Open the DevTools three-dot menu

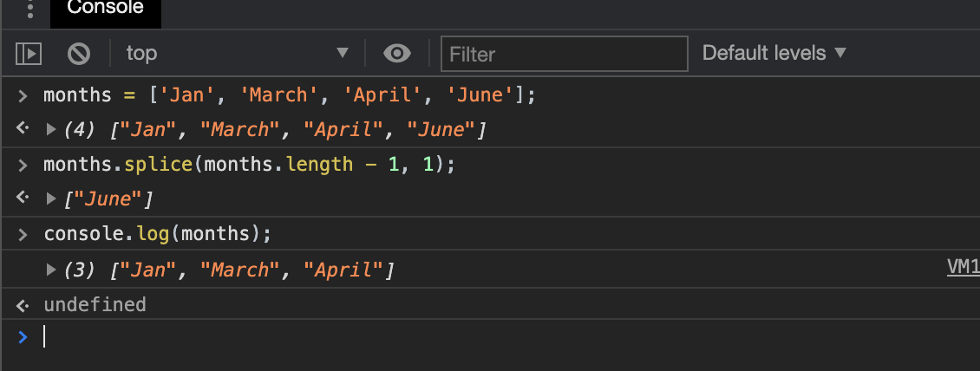pyautogui.click(x=31, y=10)
